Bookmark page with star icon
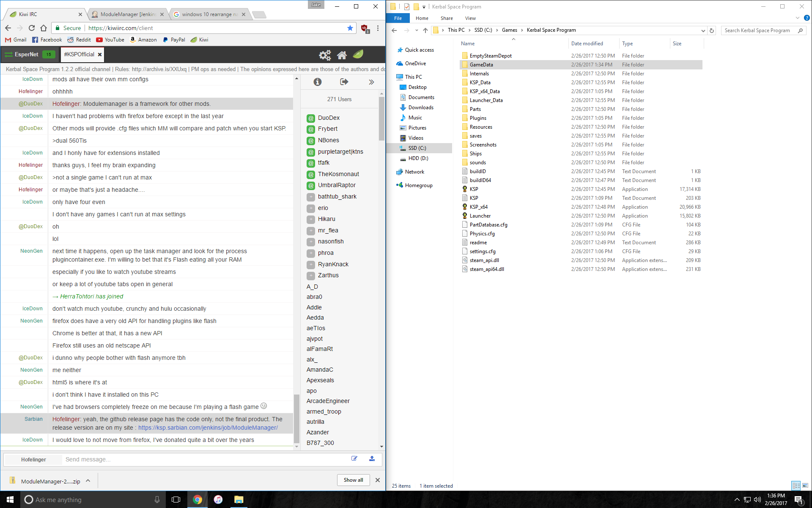The image size is (812, 508). 350,28
